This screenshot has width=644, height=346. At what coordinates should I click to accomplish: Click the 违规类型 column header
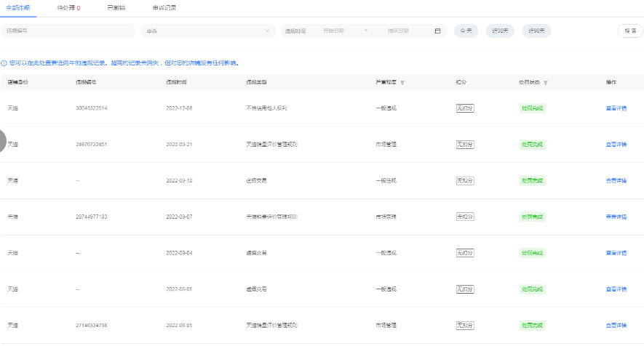click(x=256, y=82)
